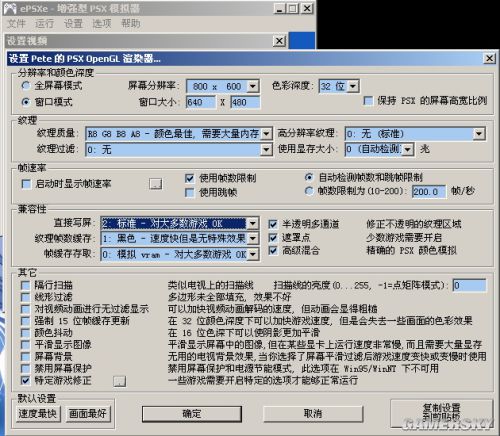Screen dimensions: 500x436
Task: Click the 确定 button
Action: [192, 414]
